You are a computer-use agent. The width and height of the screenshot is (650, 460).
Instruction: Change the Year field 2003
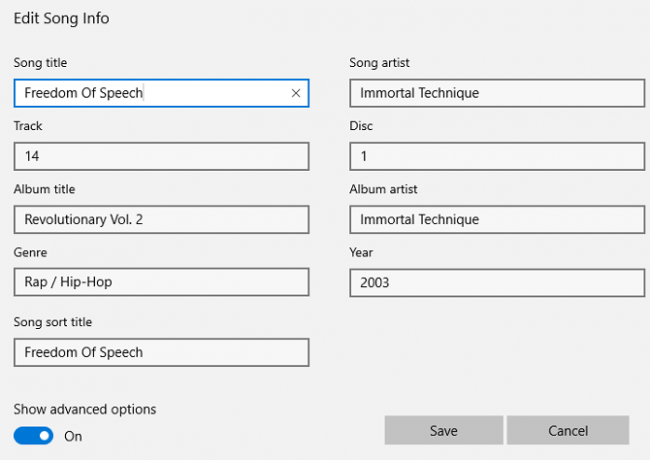coord(497,283)
